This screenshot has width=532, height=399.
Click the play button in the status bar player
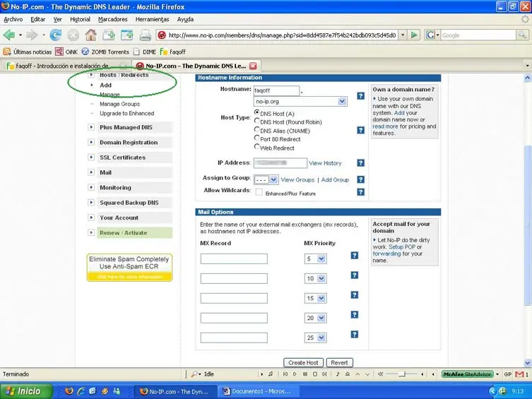click(295, 374)
